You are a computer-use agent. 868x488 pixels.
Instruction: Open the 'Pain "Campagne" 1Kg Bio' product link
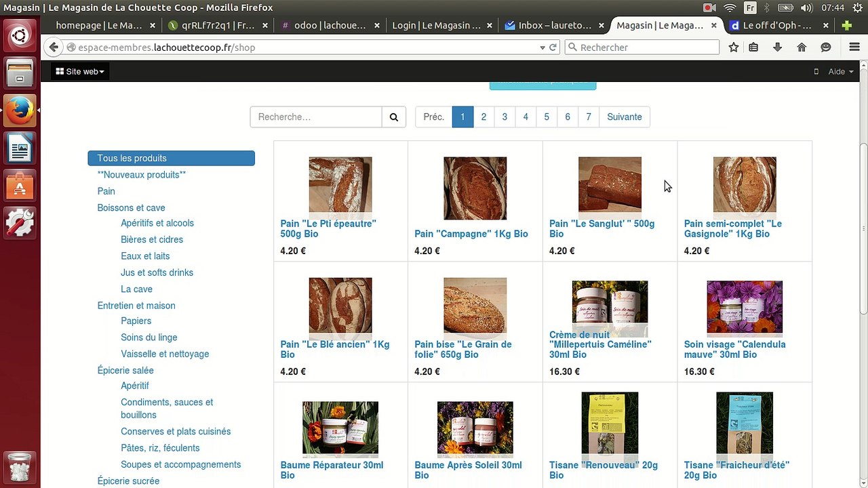pos(471,234)
